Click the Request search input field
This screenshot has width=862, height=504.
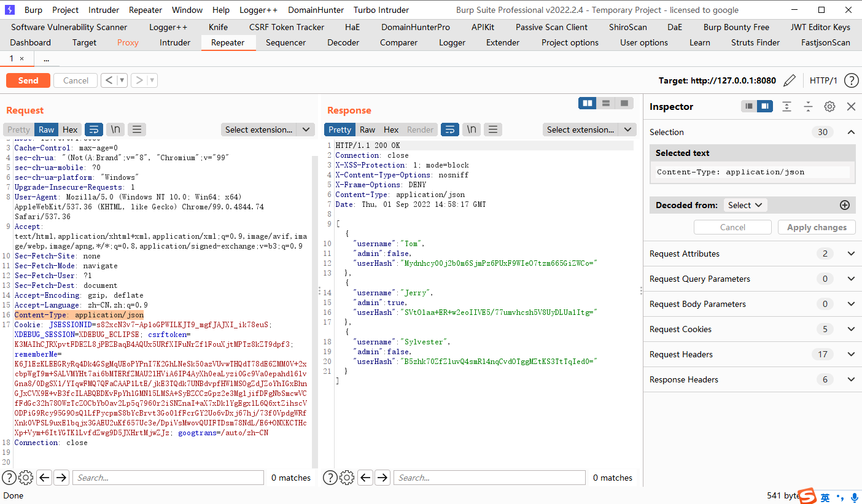point(168,478)
